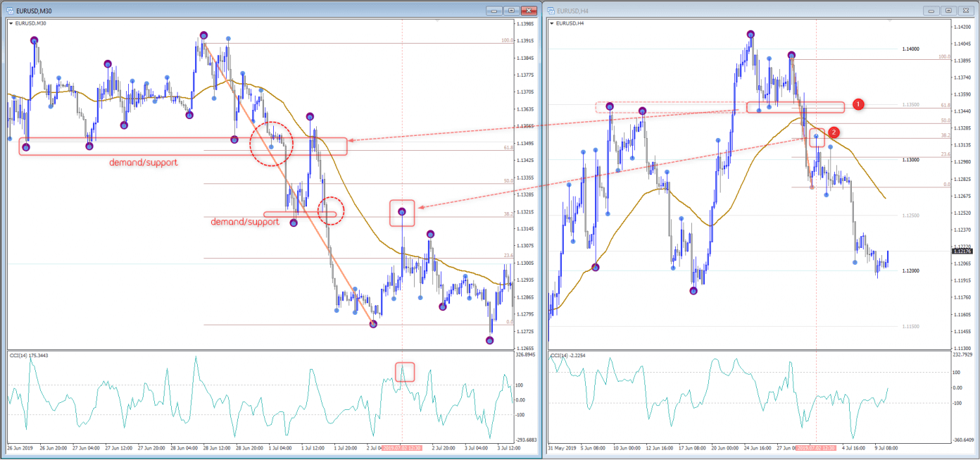This screenshot has width=980, height=460.
Task: Click the red box on M30 CCI peak
Action: (x=404, y=372)
